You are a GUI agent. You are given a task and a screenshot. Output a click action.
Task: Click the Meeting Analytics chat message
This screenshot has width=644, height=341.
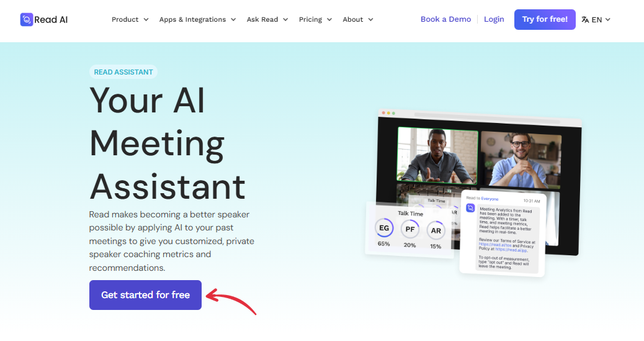click(506, 240)
